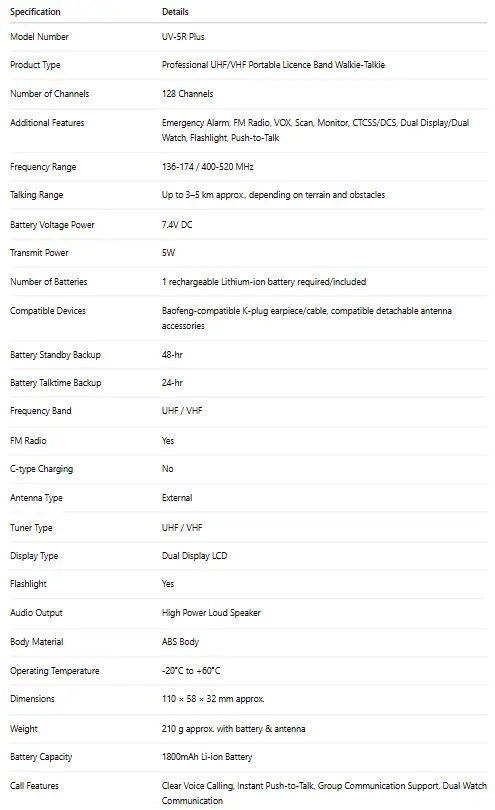Click the Details column header
This screenshot has height=810, width=495.
[175, 11]
